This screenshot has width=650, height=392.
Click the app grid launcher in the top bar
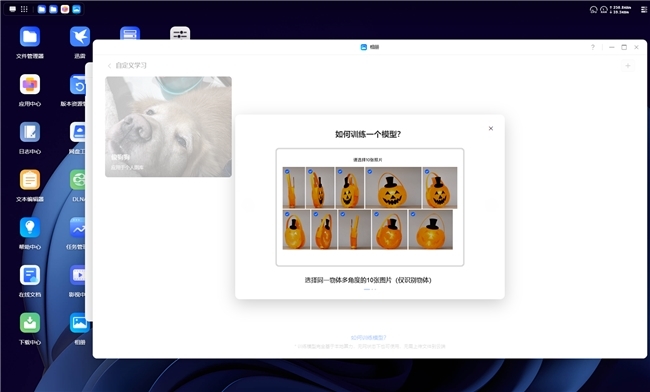tap(24, 9)
